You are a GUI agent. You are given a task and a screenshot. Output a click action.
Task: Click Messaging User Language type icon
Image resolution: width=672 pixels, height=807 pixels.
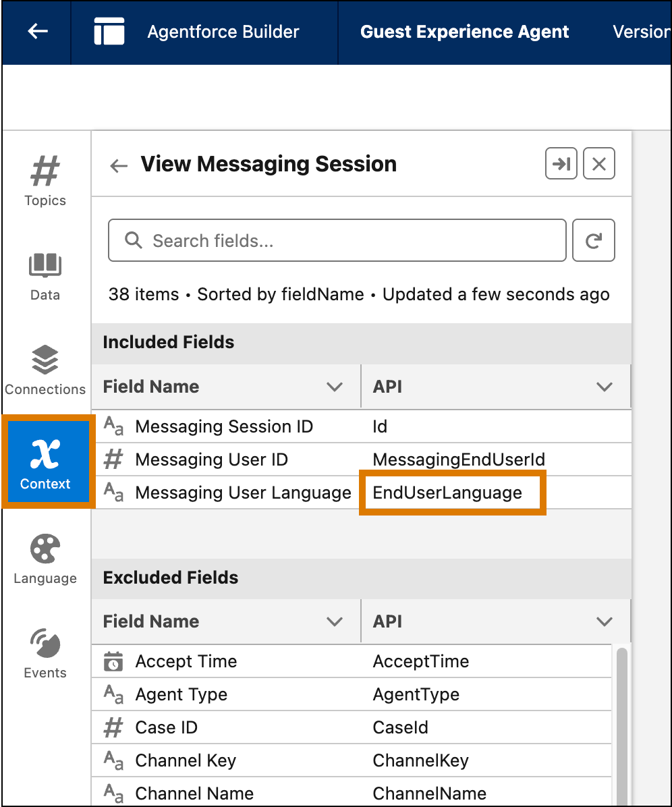(x=113, y=492)
